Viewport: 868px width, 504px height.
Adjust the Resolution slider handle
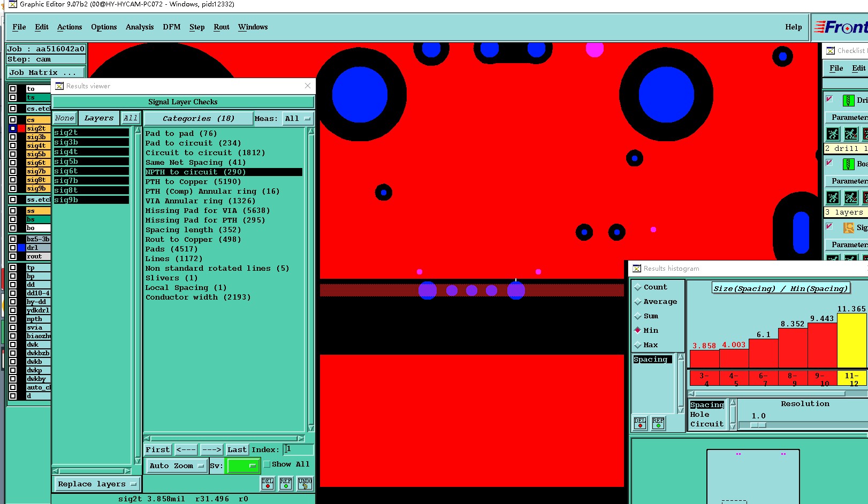pyautogui.click(x=758, y=425)
